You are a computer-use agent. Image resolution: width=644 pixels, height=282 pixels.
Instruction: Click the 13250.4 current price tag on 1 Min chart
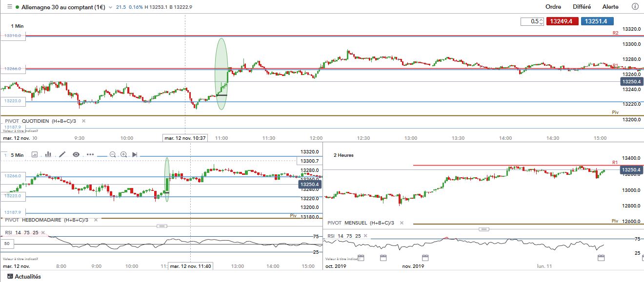(x=632, y=81)
